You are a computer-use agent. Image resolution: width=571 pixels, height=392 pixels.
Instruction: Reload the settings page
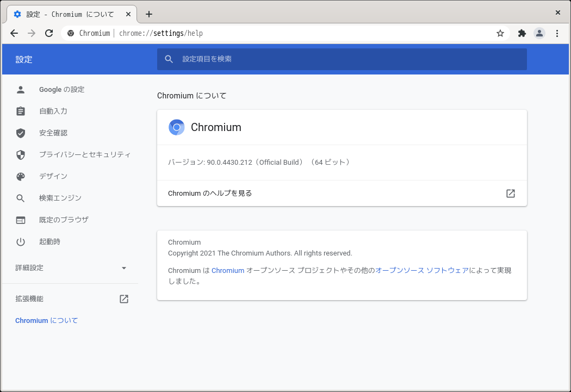click(49, 33)
